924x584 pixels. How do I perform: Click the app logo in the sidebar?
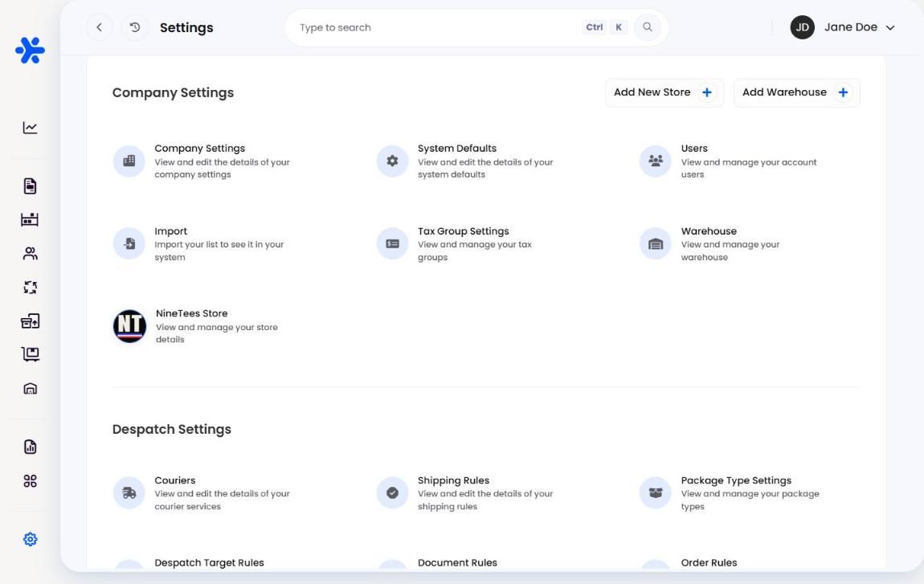point(30,51)
